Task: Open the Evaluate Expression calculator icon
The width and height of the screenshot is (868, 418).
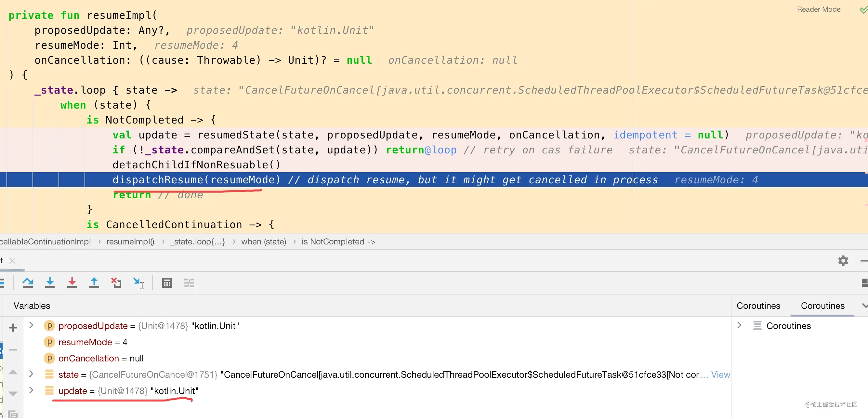Action: 167,282
